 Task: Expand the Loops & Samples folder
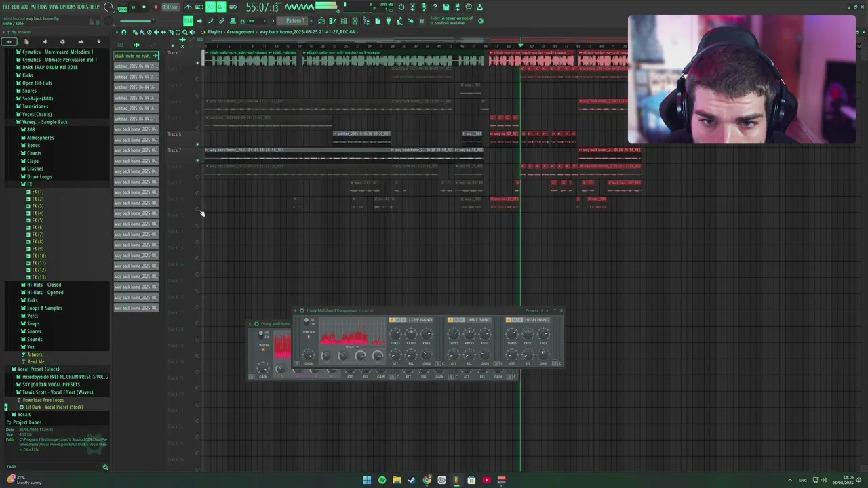click(44, 308)
